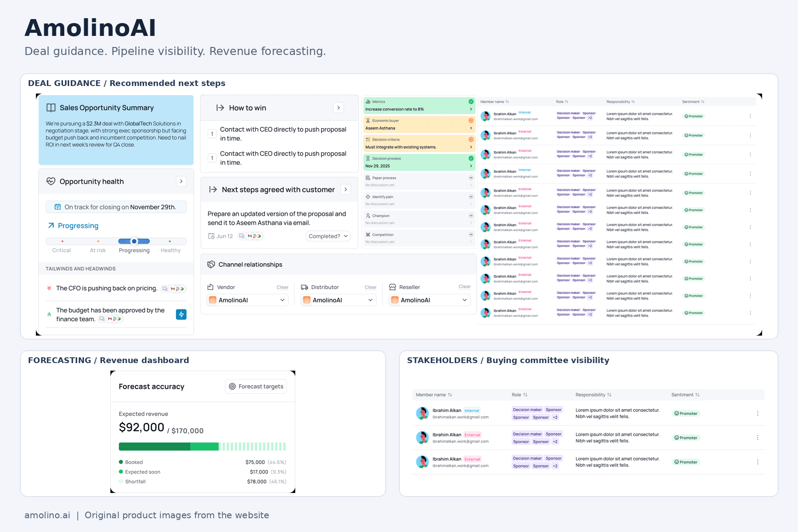Click the +2 roles badge in first stakeholders row

555,417
